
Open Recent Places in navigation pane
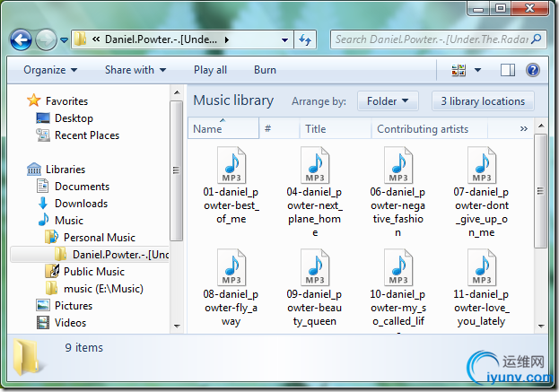click(x=87, y=135)
